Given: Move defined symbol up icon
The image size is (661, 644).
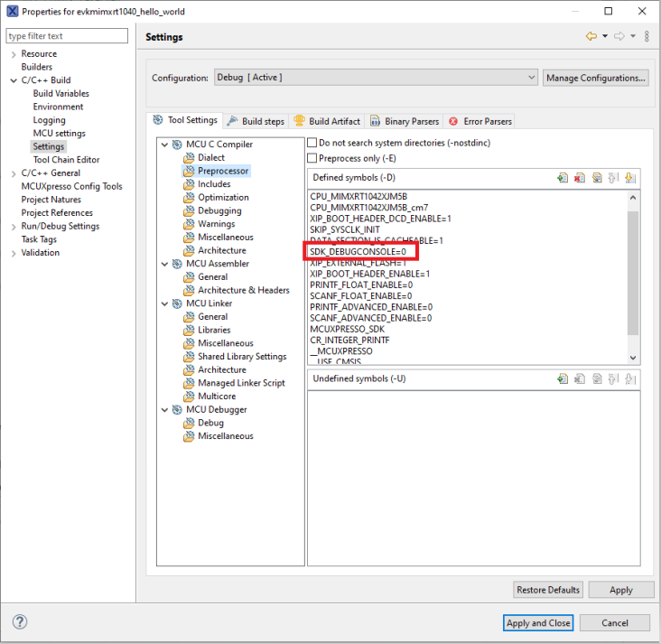Looking at the screenshot, I should 613,178.
